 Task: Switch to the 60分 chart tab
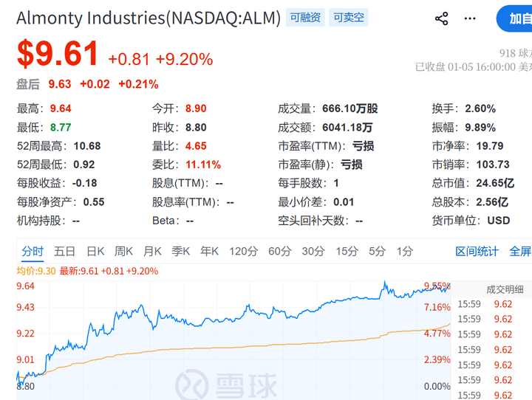pyautogui.click(x=280, y=252)
